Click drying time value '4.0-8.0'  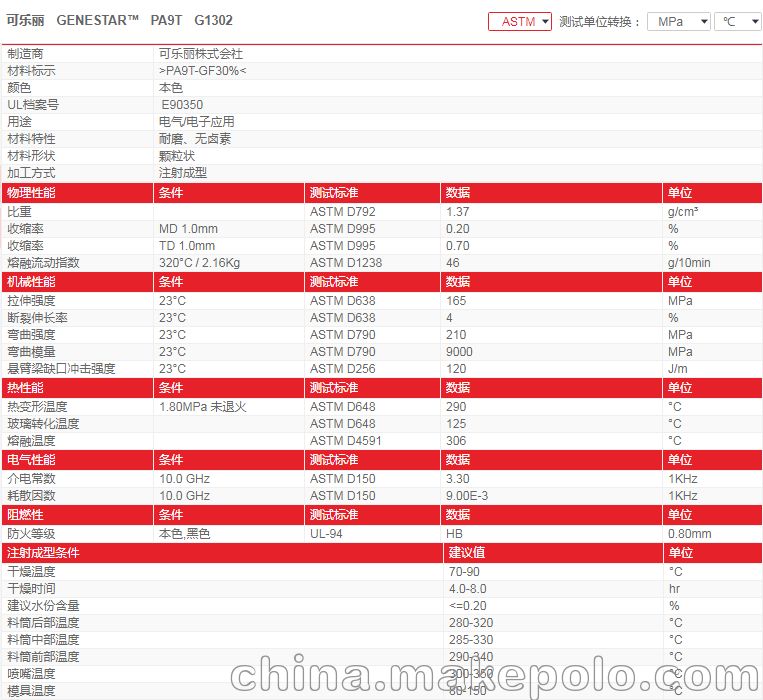pos(468,589)
